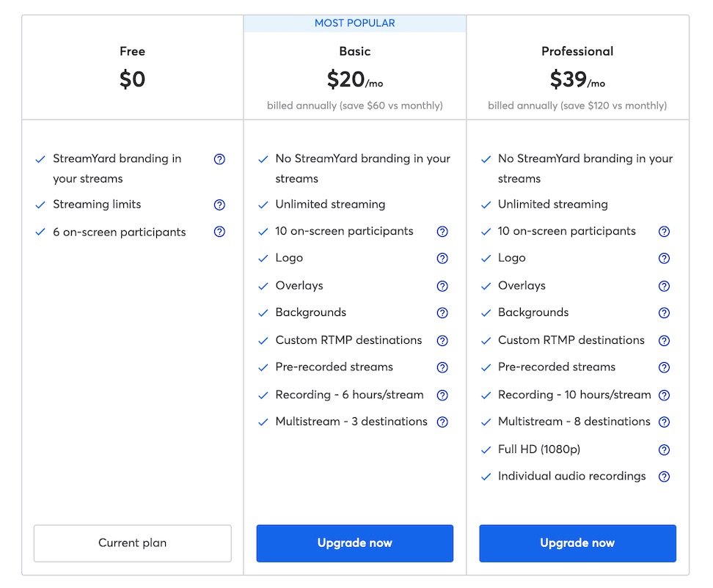Image resolution: width=713 pixels, height=588 pixels.
Task: Click the MOST POPULAR banner text
Action: click(355, 23)
